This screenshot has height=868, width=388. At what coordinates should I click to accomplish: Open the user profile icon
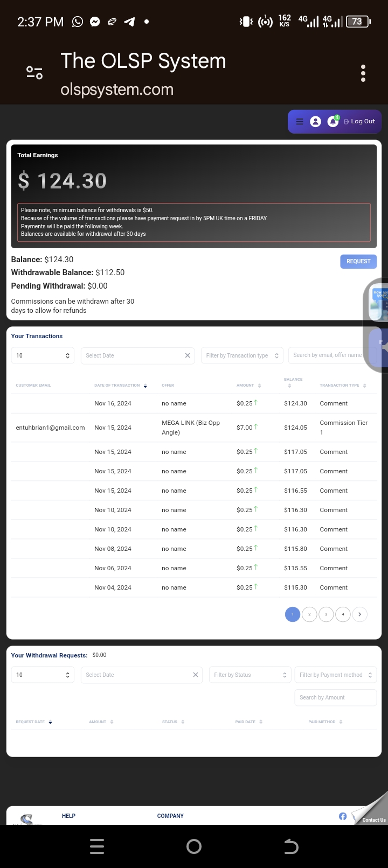316,122
